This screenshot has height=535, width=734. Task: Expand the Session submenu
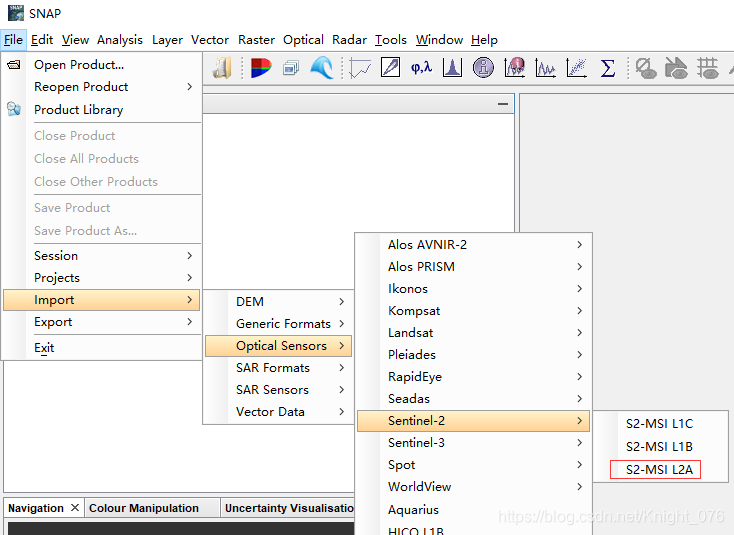pos(102,256)
